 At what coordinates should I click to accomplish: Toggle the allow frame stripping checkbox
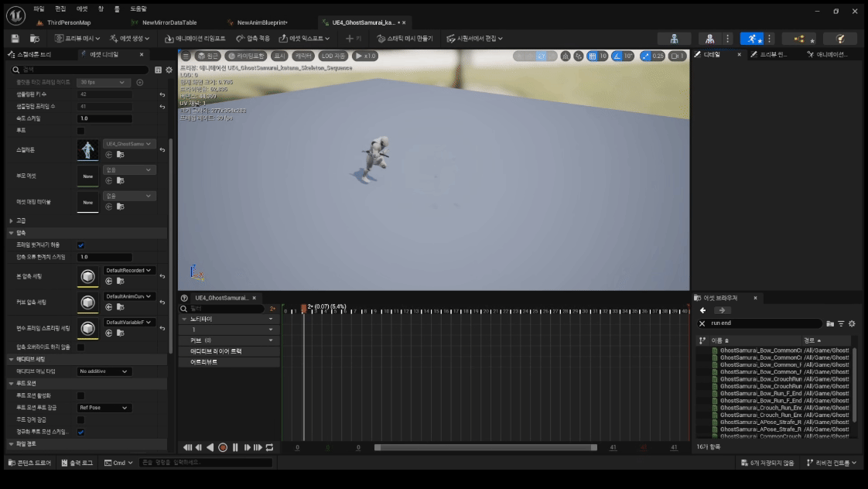80,244
